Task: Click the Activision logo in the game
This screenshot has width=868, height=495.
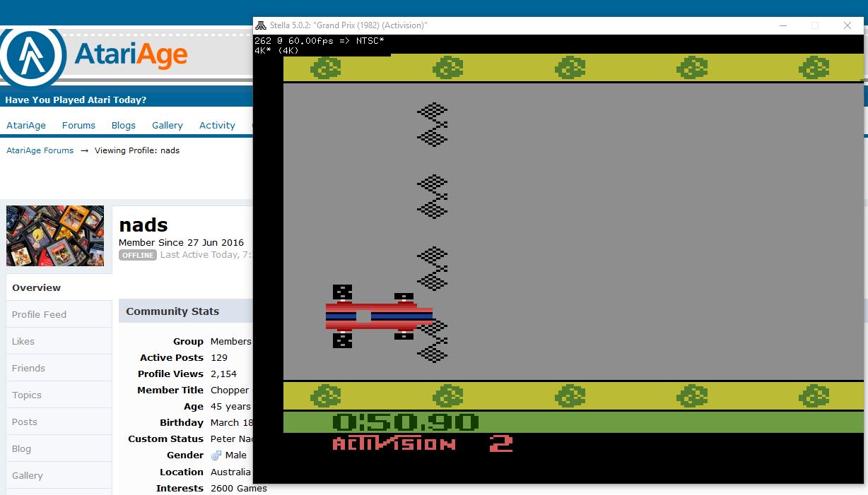Action: tap(394, 443)
